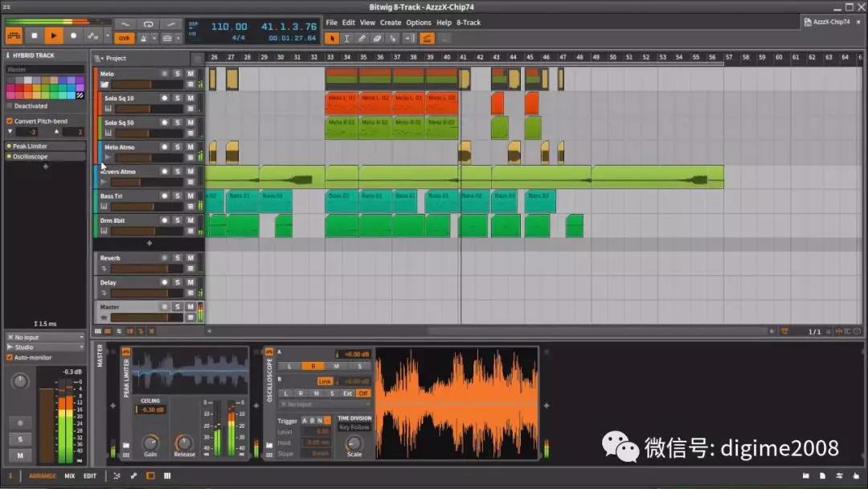Click the Drm 8bit instrument icon
Image resolution: width=868 pixels, height=489 pixels.
click(104, 231)
